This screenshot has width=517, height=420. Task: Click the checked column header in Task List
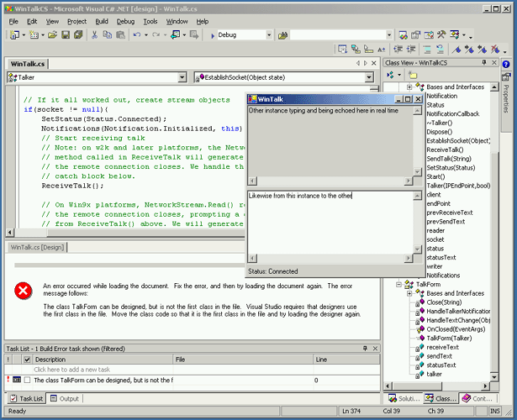coord(28,360)
